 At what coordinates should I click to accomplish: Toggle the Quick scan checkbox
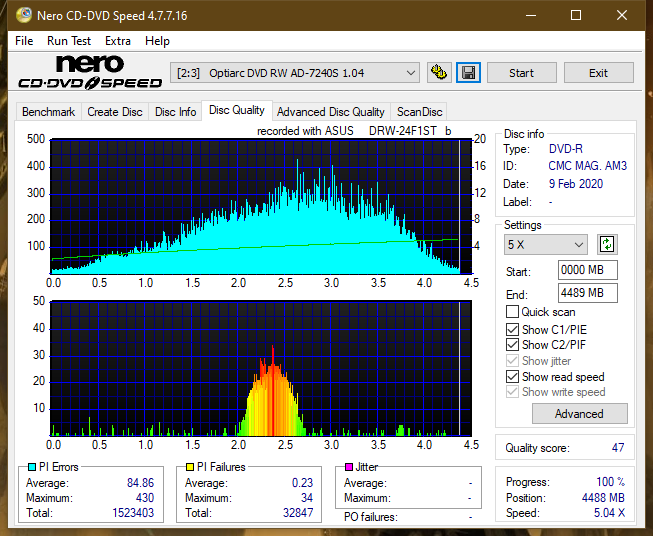[x=512, y=312]
